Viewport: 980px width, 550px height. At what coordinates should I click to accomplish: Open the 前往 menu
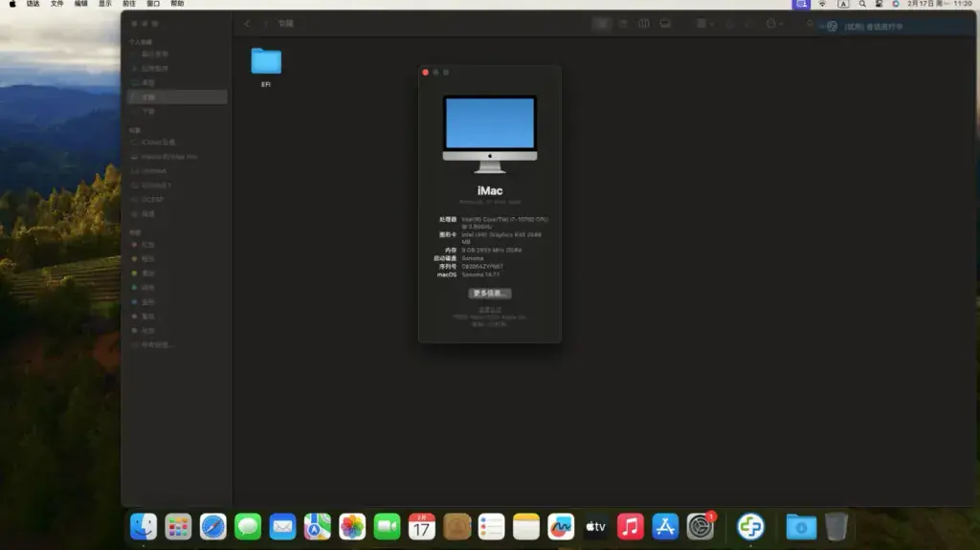pyautogui.click(x=129, y=4)
